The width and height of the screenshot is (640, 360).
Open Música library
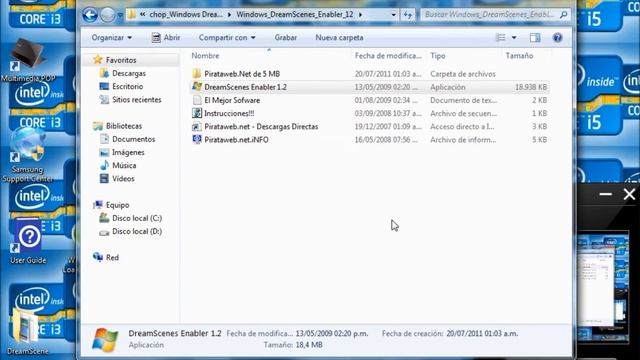tap(124, 165)
